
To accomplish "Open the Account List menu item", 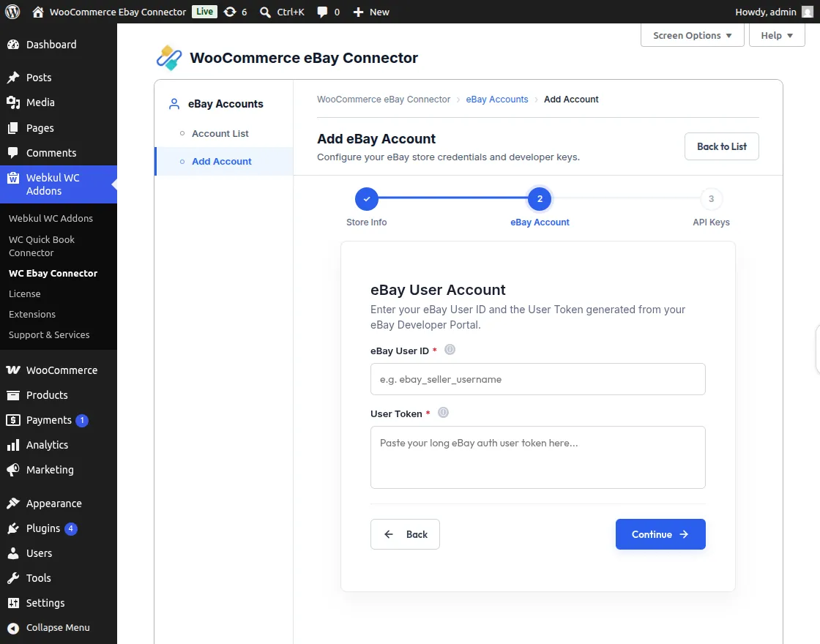I will coord(220,133).
